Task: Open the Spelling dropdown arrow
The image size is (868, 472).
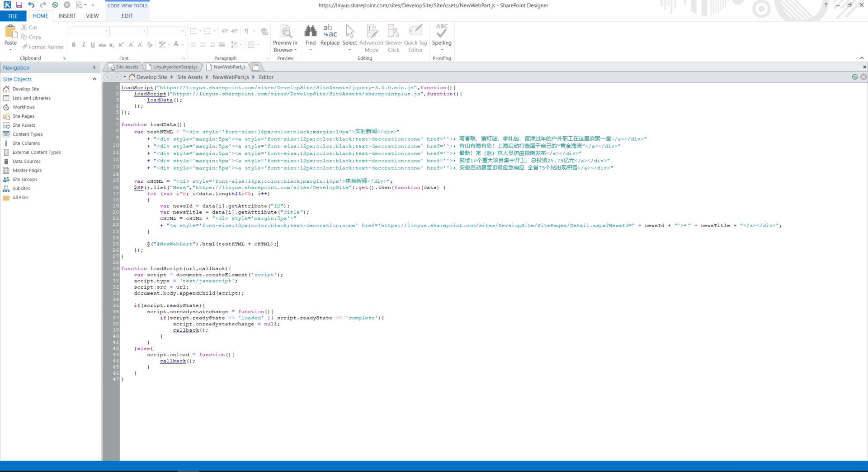Action: (x=442, y=49)
